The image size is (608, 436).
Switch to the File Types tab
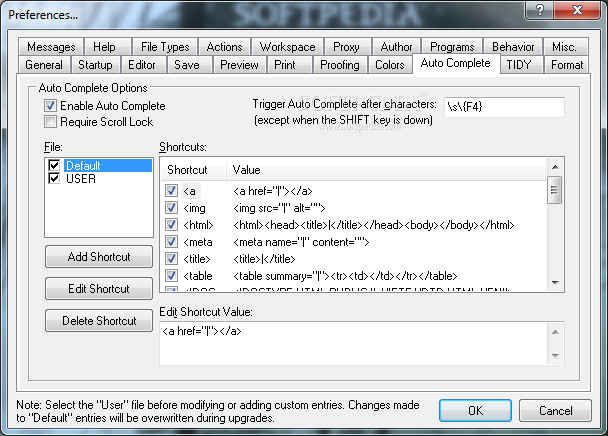[165, 47]
